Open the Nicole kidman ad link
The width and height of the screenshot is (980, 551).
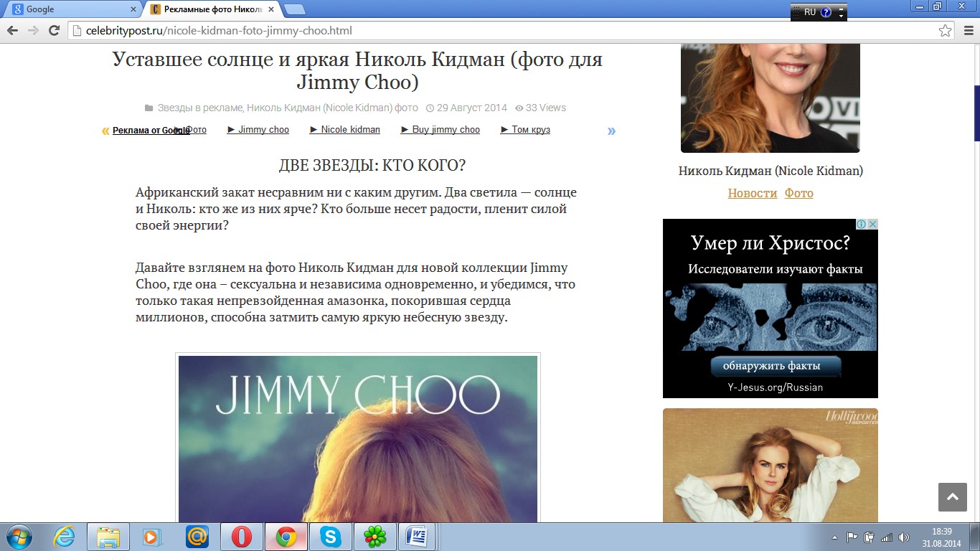345,130
